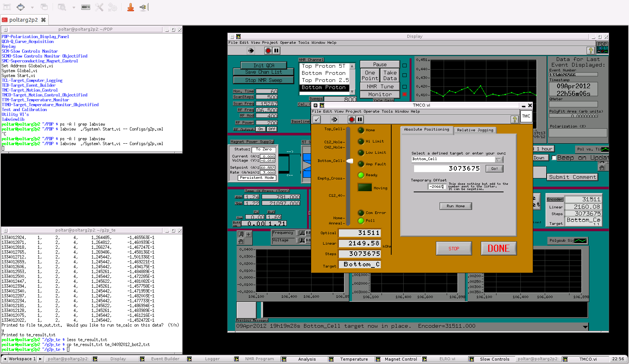This screenshot has height=364, width=629.
Task: Turn RF Output Off
Action: coord(272,129)
